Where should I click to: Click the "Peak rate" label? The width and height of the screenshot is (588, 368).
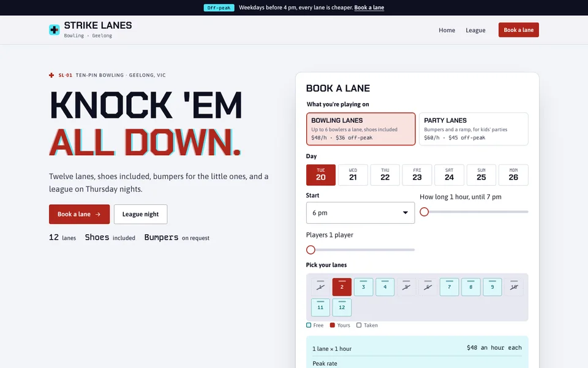[x=325, y=364]
